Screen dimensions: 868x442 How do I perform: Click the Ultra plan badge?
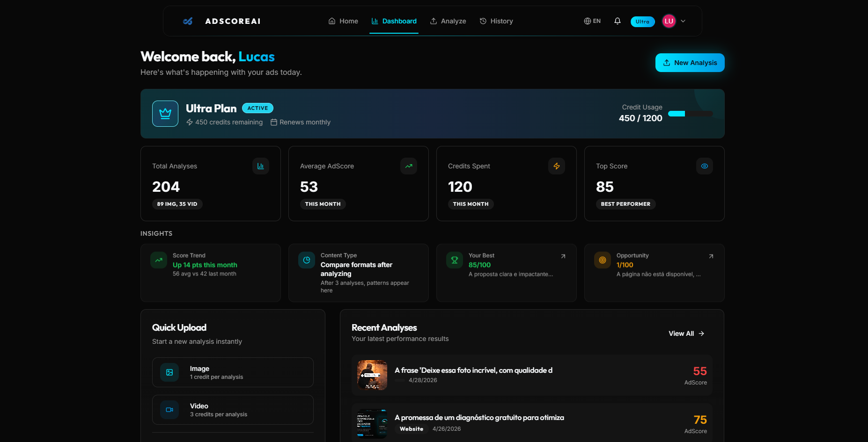642,21
